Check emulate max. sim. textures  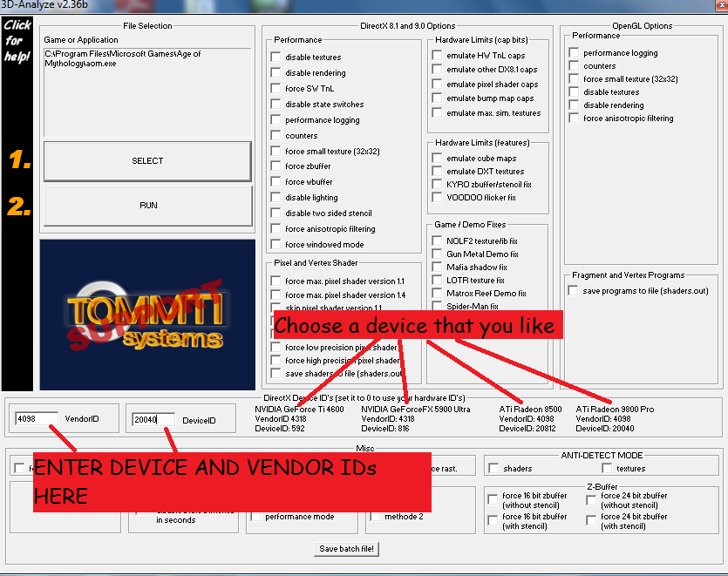coord(437,112)
